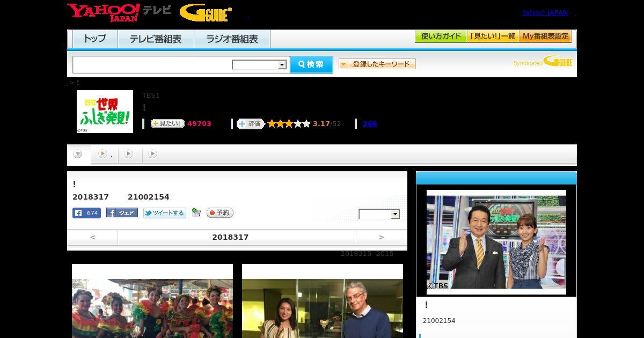Screen dimensions: 644x338
Task: Open the 世界ふしぎ発見 program logo thumbnail
Action: pos(105,112)
